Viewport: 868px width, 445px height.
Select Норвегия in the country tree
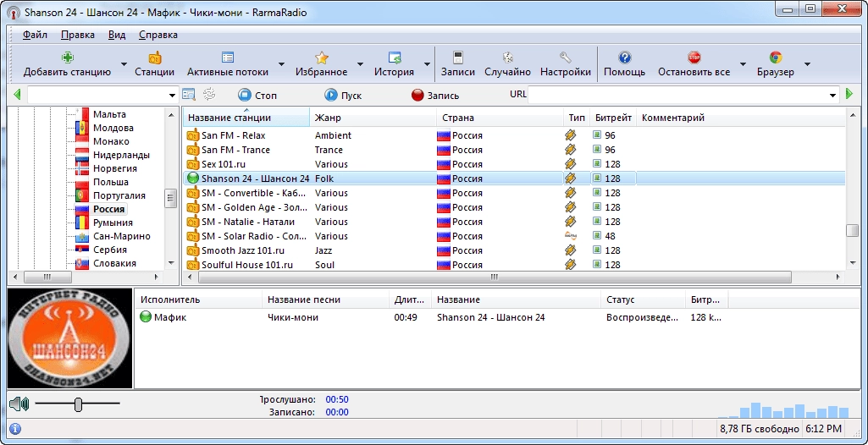114,168
